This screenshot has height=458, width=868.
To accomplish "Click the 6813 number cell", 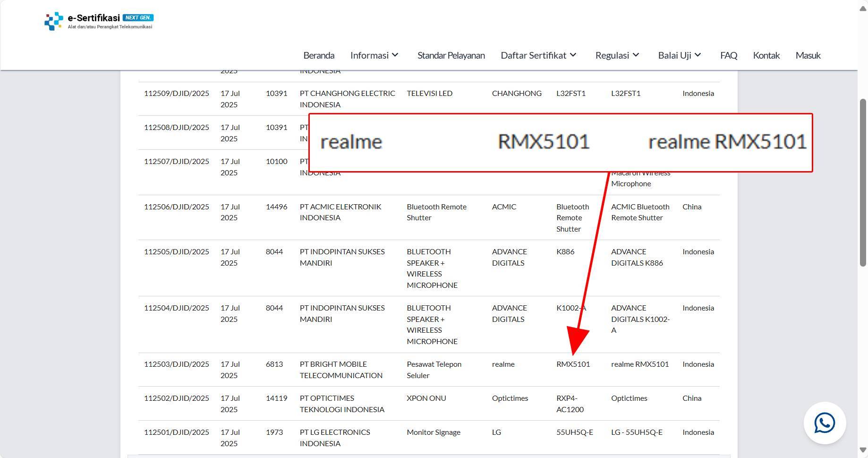I will pyautogui.click(x=274, y=364).
